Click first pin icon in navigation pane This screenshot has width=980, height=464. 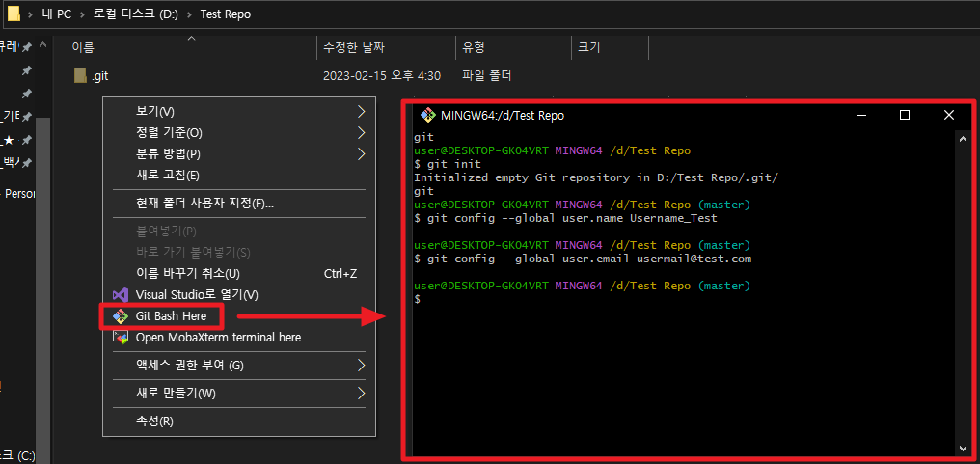pyautogui.click(x=27, y=47)
